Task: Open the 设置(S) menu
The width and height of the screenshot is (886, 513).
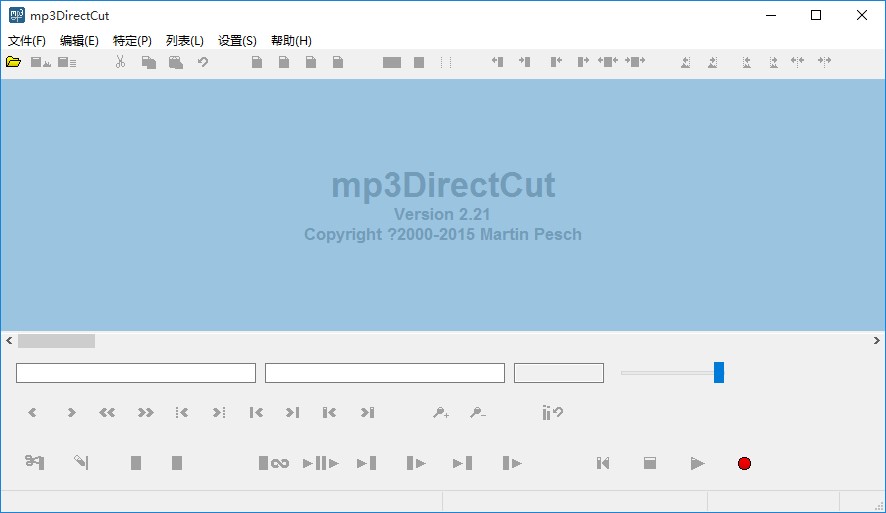Action: [237, 41]
